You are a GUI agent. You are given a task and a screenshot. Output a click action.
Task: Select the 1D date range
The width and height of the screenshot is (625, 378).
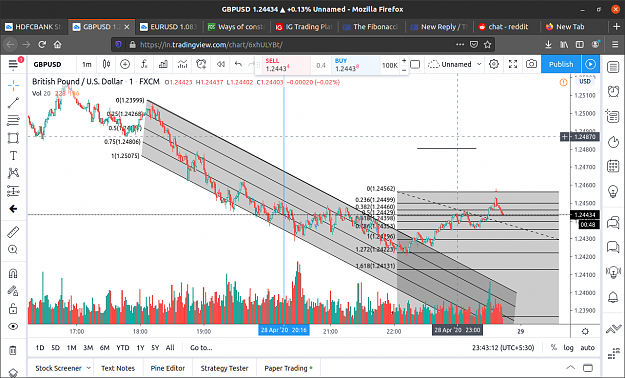coord(40,348)
